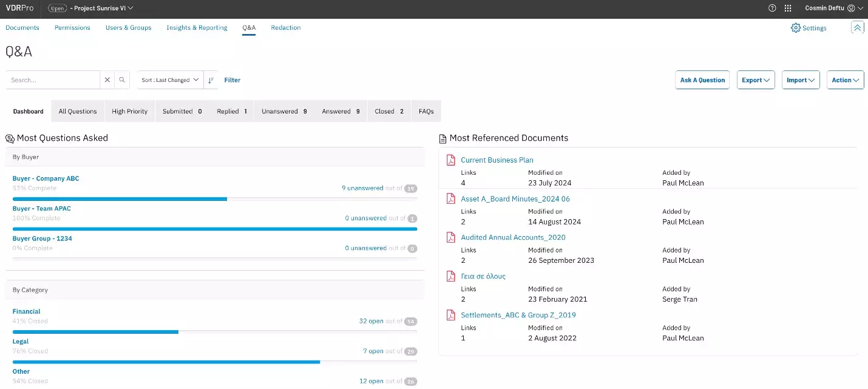Image resolution: width=868 pixels, height=389 pixels.
Task: Click the Settings gear icon
Action: click(795, 28)
